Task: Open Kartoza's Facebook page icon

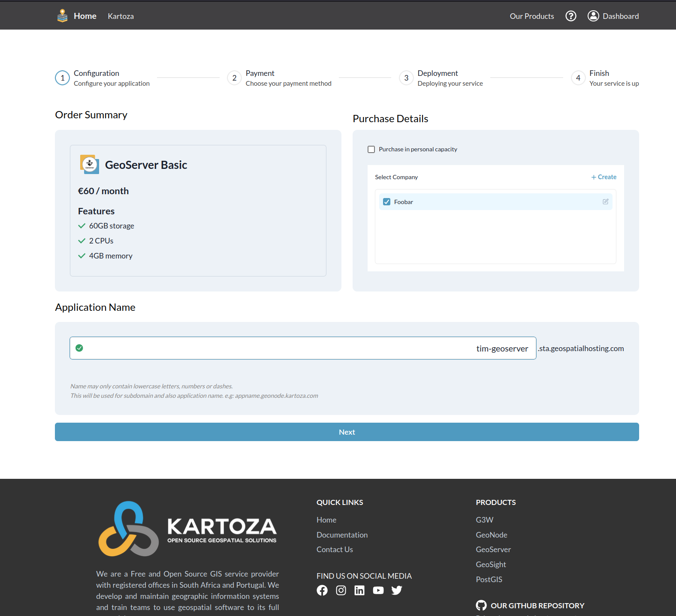Action: pyautogui.click(x=322, y=590)
